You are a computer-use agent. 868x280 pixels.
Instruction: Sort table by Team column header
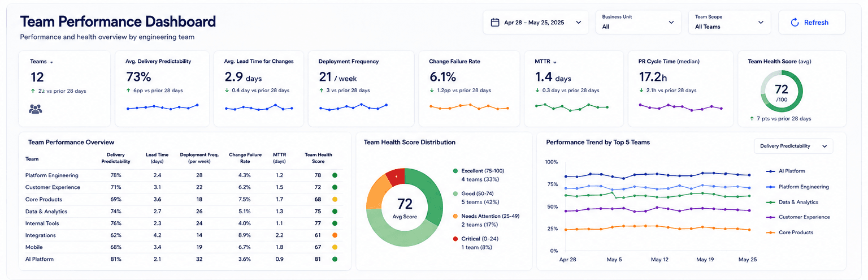32,159
